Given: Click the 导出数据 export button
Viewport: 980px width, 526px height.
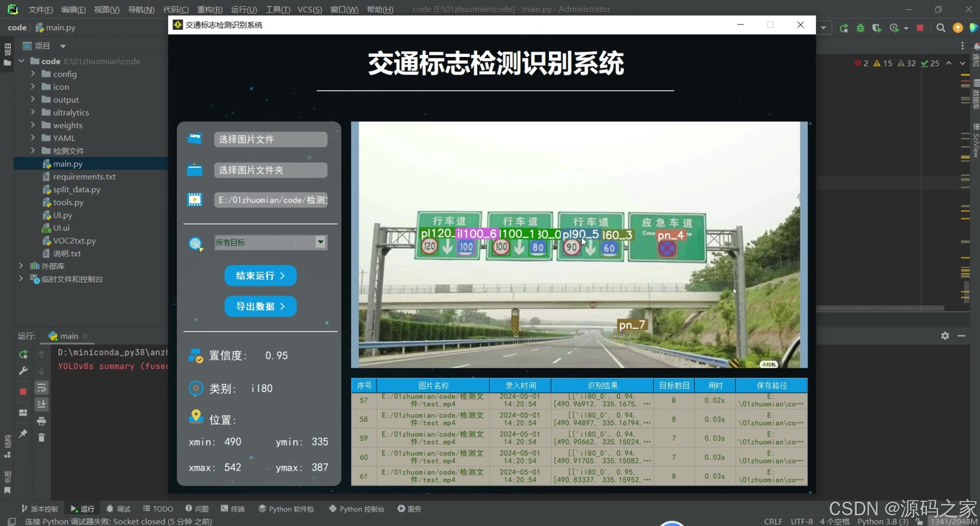Looking at the screenshot, I should [x=260, y=306].
